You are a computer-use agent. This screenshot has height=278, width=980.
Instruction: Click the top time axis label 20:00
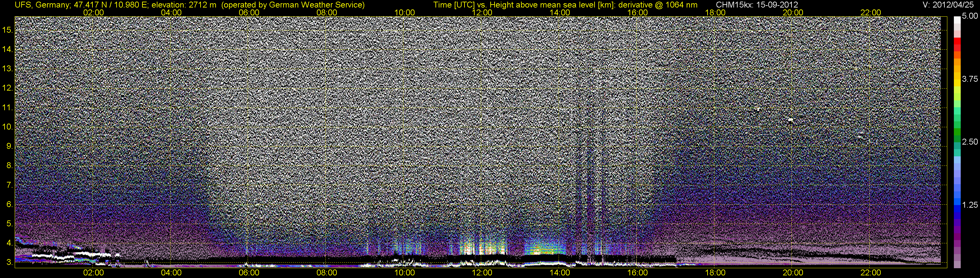[x=793, y=12]
